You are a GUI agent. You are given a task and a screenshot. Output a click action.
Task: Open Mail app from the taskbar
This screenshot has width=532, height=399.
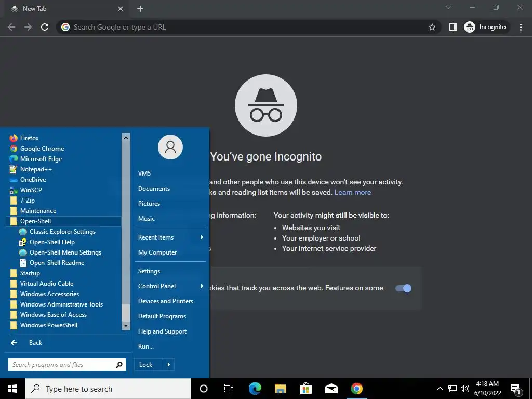point(331,389)
